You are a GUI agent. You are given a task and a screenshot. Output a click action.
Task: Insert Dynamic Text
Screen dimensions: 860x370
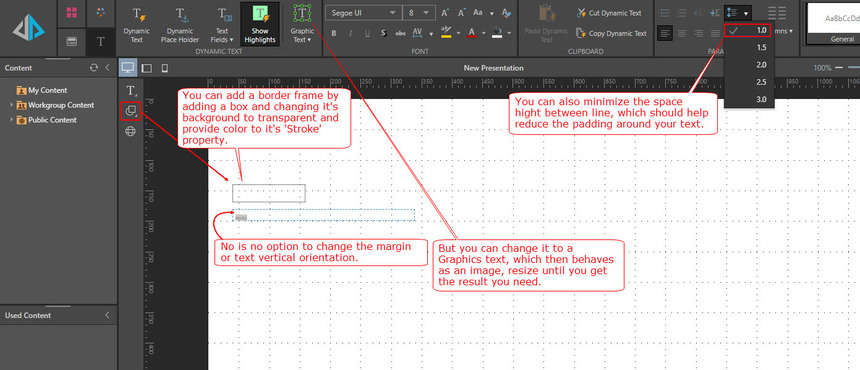[x=137, y=24]
